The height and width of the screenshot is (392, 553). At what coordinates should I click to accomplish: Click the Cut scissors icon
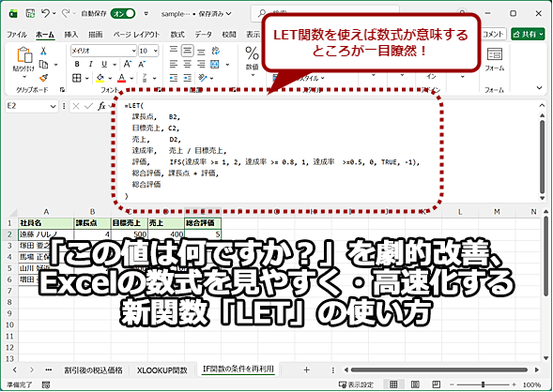click(x=43, y=52)
